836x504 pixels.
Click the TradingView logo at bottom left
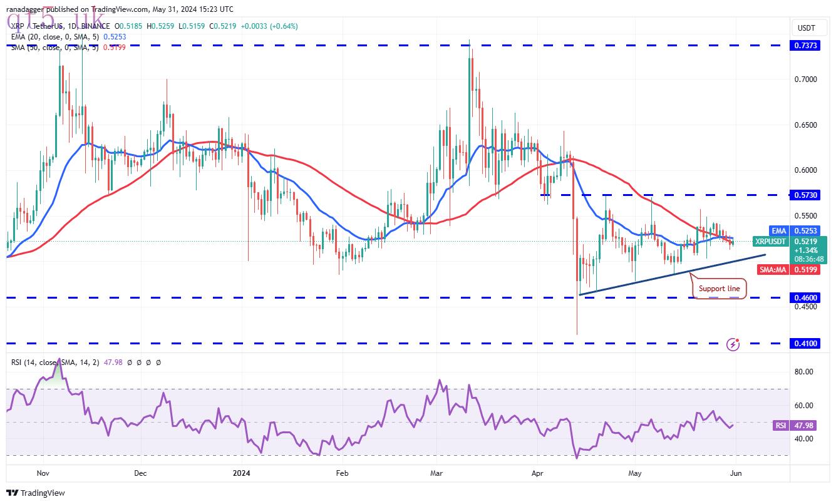coord(35,493)
